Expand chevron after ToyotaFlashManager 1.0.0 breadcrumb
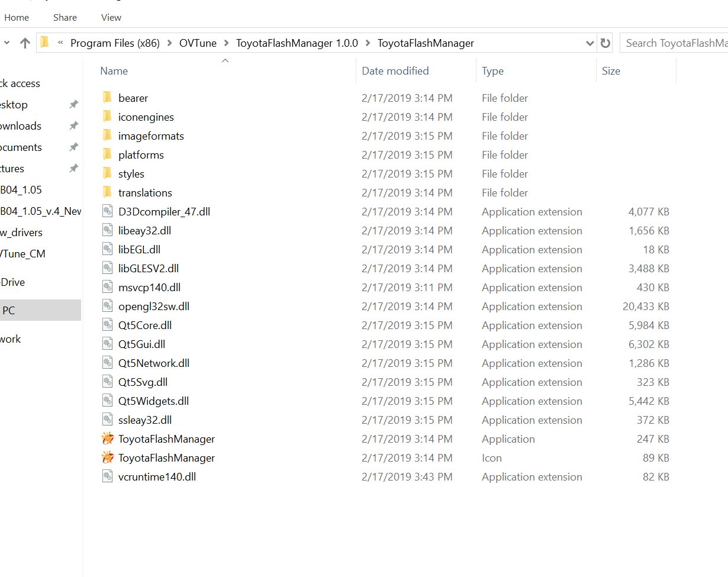The width and height of the screenshot is (728, 577). [x=367, y=43]
